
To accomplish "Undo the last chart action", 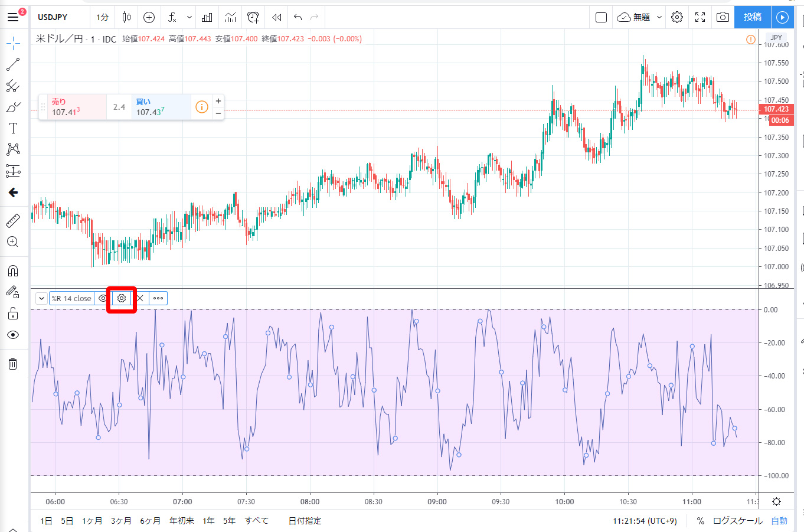I will pyautogui.click(x=298, y=17).
